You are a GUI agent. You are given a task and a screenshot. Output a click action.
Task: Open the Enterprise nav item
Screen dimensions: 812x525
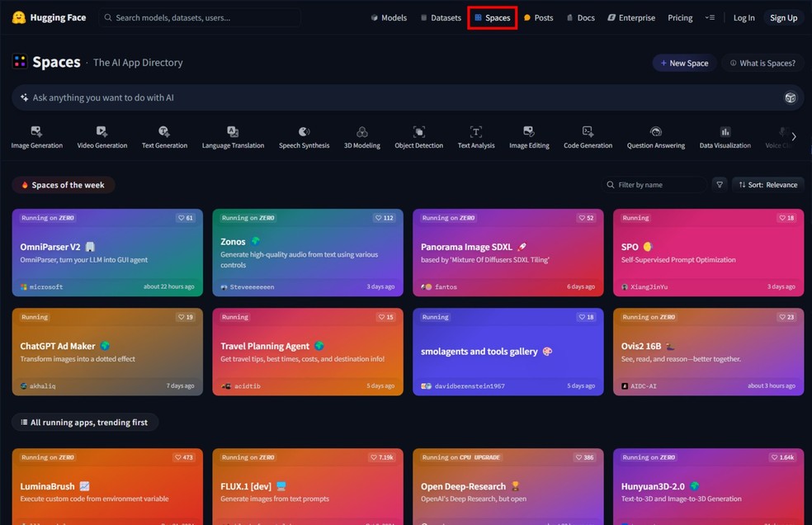[x=631, y=17]
